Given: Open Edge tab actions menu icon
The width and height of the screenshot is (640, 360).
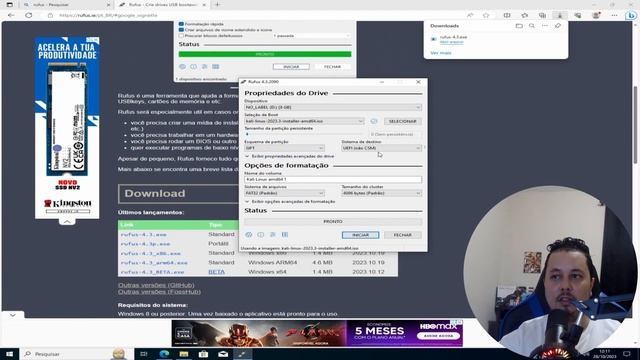Looking at the screenshot, I should point(9,4).
